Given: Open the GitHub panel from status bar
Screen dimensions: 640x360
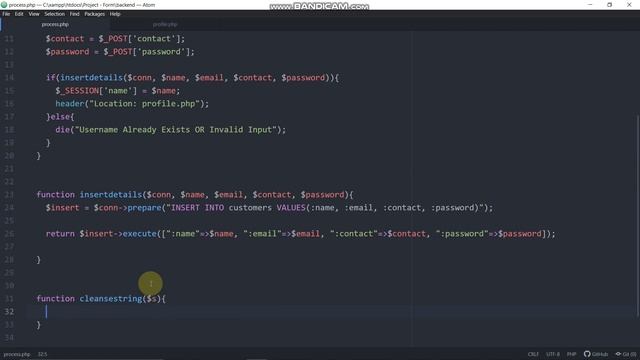Looking at the screenshot, I should [x=596, y=354].
